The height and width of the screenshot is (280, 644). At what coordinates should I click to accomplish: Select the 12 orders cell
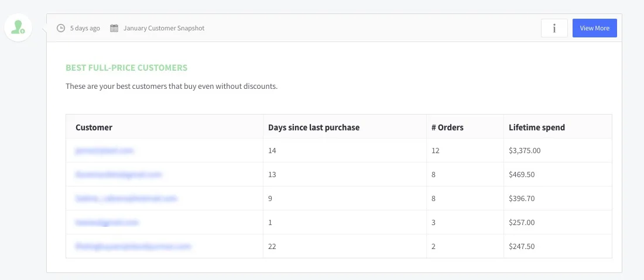435,151
